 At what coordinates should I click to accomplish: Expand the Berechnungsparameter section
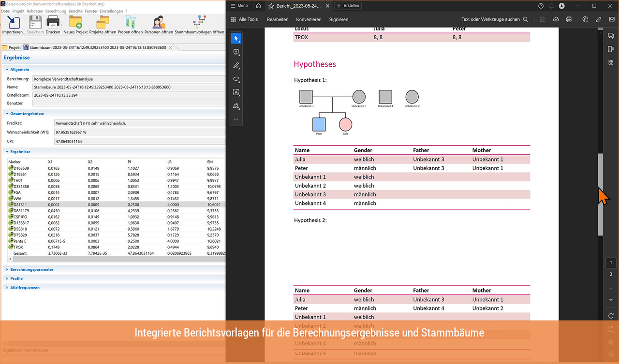click(x=8, y=269)
